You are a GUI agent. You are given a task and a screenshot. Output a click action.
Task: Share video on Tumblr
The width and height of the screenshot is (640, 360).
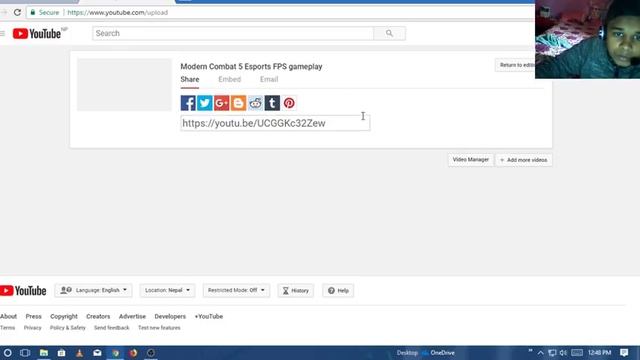[272, 103]
